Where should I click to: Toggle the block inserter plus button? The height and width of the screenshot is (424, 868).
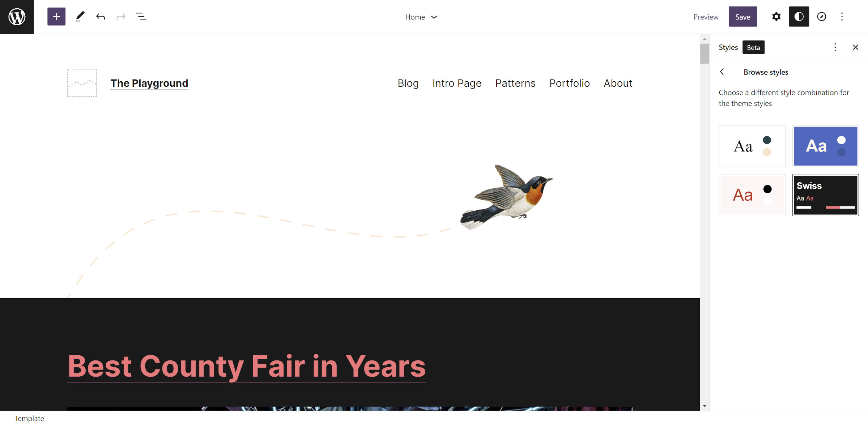(56, 17)
